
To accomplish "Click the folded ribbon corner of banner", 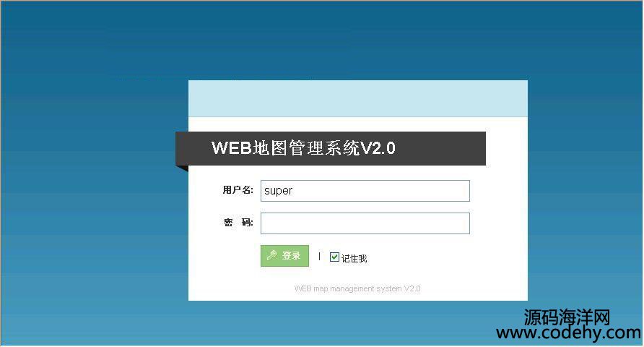I will (182, 168).
